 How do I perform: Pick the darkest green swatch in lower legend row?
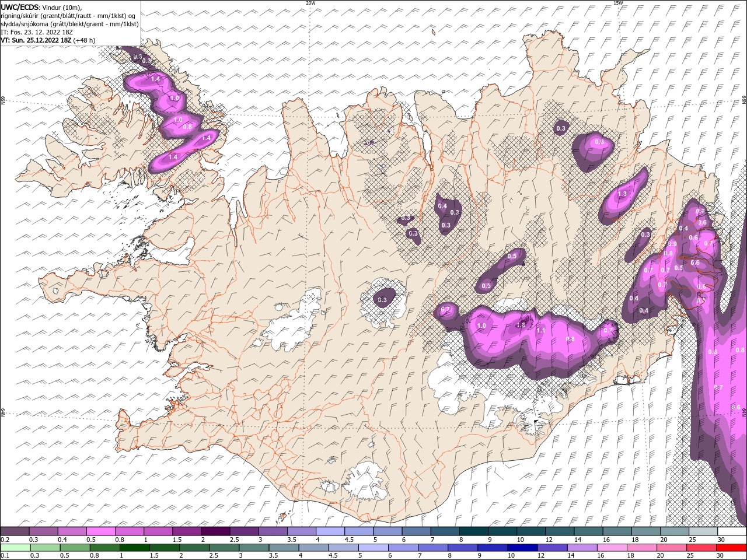pos(135,548)
